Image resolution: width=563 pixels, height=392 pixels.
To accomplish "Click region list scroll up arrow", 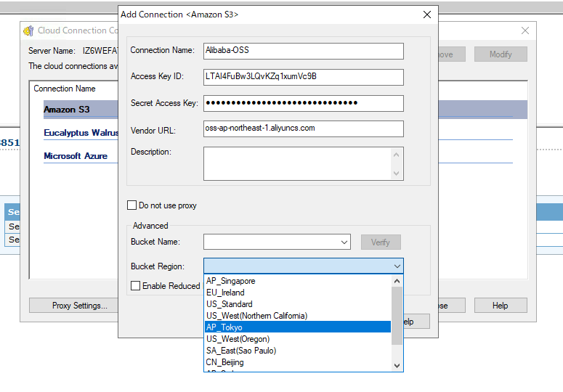I will click(397, 281).
